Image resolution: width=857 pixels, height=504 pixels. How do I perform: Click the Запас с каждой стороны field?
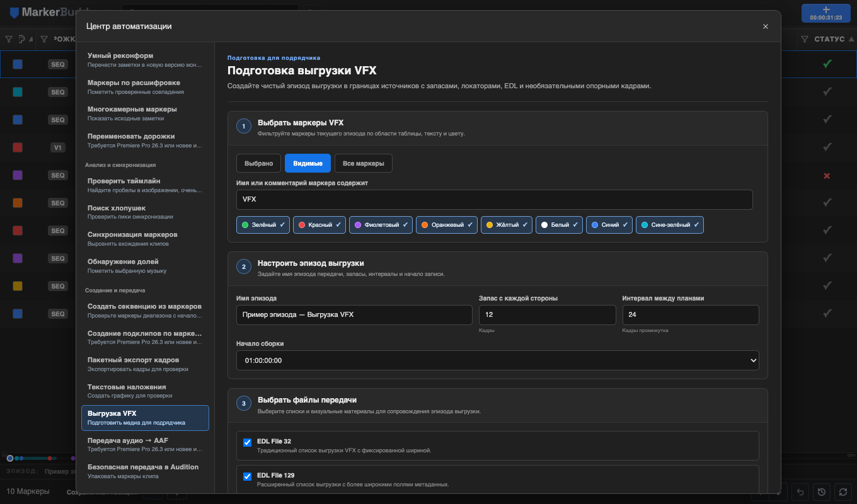[547, 315]
